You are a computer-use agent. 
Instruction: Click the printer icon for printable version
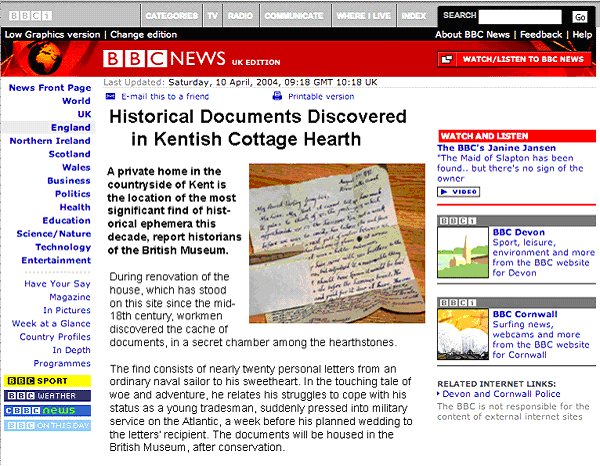pyautogui.click(x=277, y=96)
